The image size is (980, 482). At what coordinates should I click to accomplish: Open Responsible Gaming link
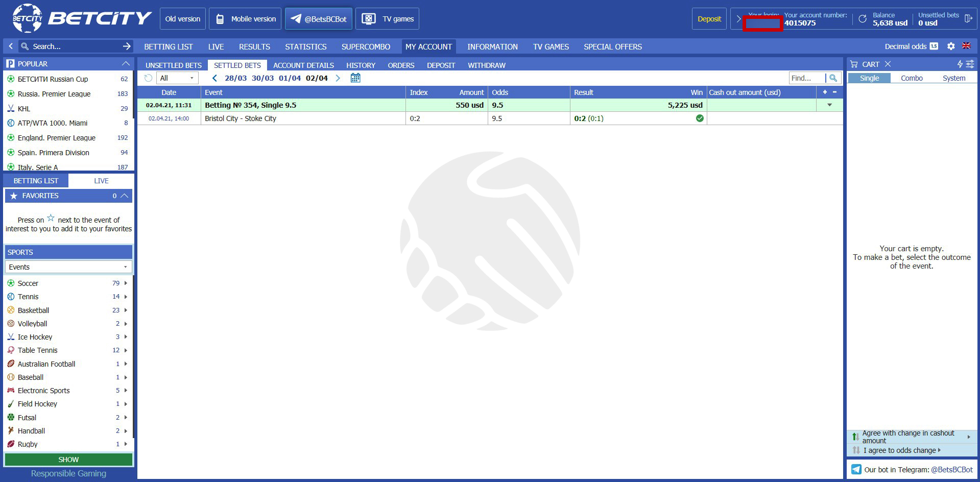coord(68,473)
